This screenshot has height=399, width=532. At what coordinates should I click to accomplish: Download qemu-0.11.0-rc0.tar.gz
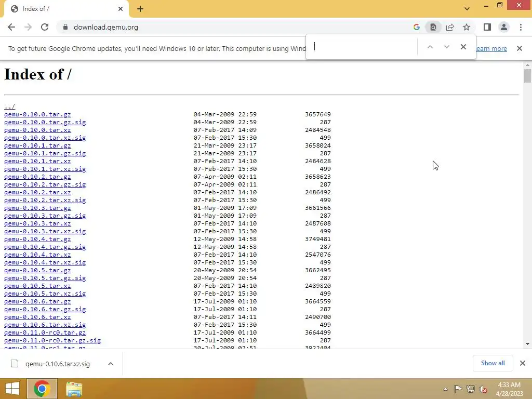coord(45,333)
